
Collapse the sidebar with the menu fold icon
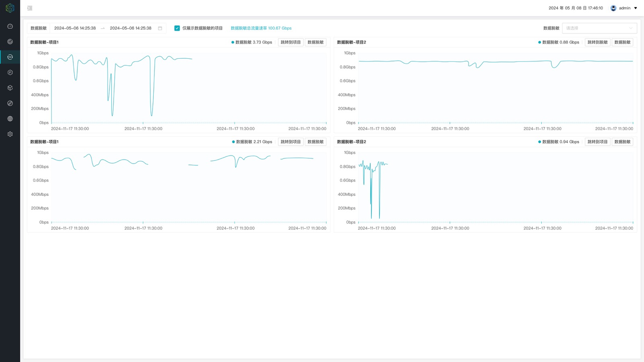pyautogui.click(x=30, y=8)
